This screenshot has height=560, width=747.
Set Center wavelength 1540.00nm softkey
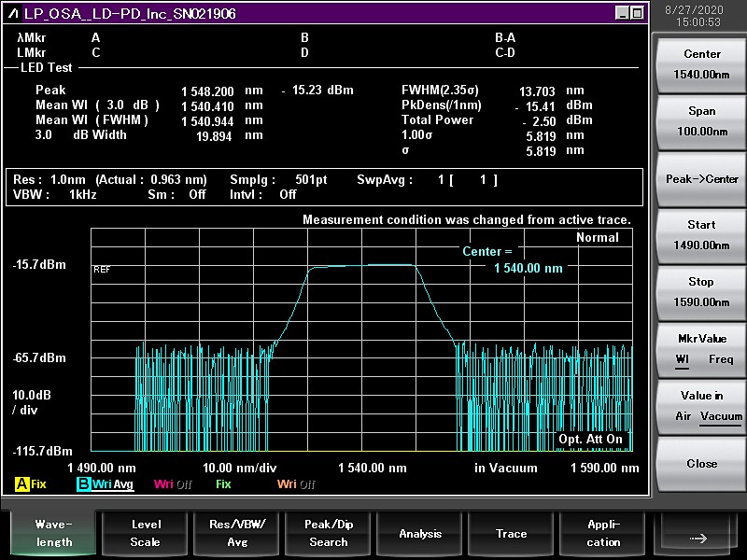coord(701,64)
